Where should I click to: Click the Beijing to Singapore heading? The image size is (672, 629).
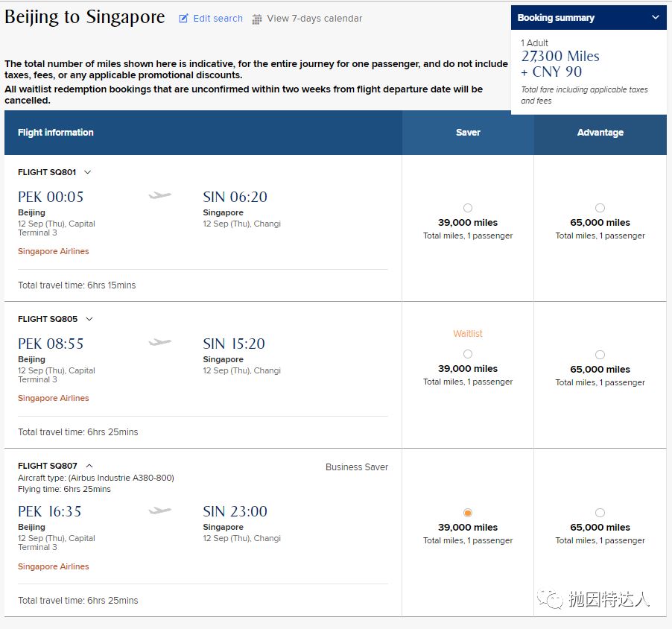85,16
